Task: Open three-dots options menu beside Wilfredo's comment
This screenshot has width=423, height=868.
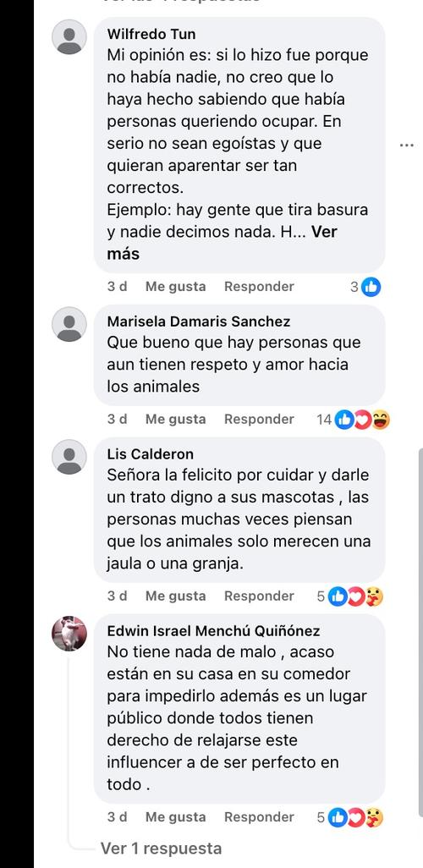Action: [x=406, y=145]
